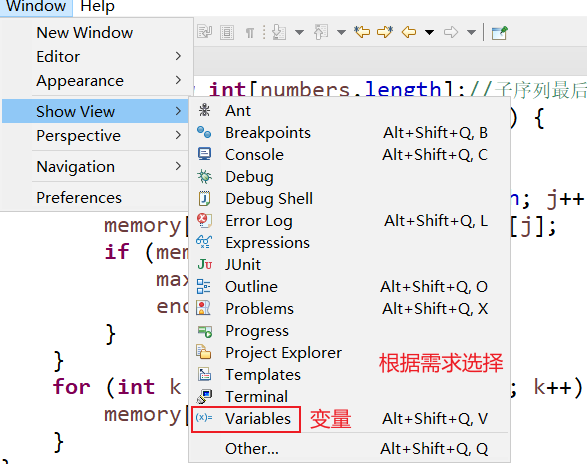587x464 pixels.
Task: Open the Previous Annotation dropdown arrow
Action: pos(341,33)
